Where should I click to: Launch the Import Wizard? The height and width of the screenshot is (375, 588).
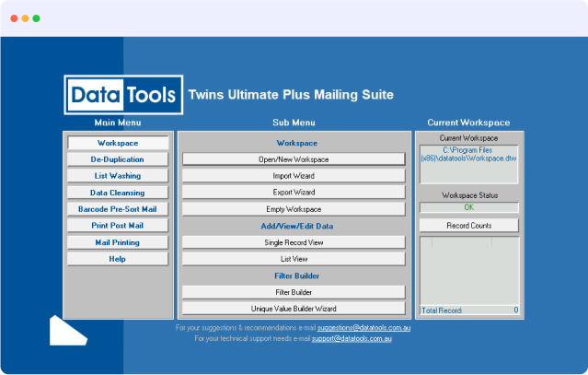294,176
